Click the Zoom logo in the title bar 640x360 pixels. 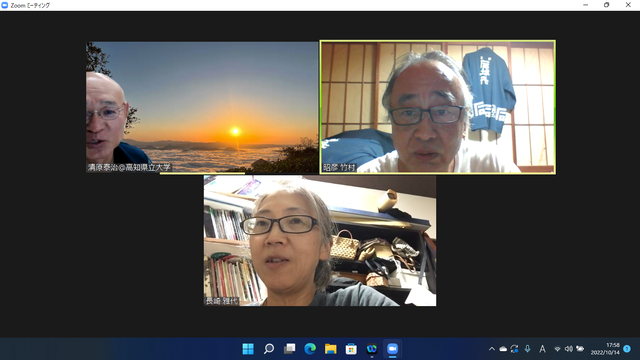click(5, 5)
